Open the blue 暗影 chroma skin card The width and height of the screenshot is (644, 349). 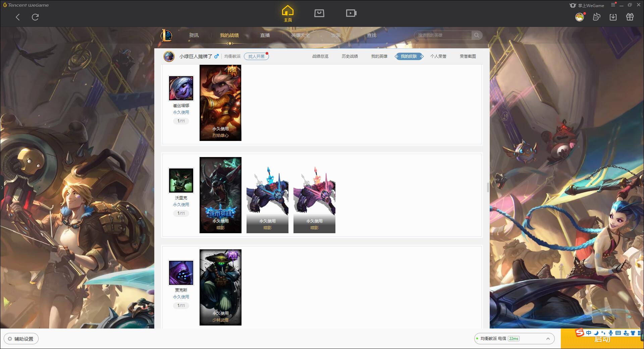coord(267,195)
